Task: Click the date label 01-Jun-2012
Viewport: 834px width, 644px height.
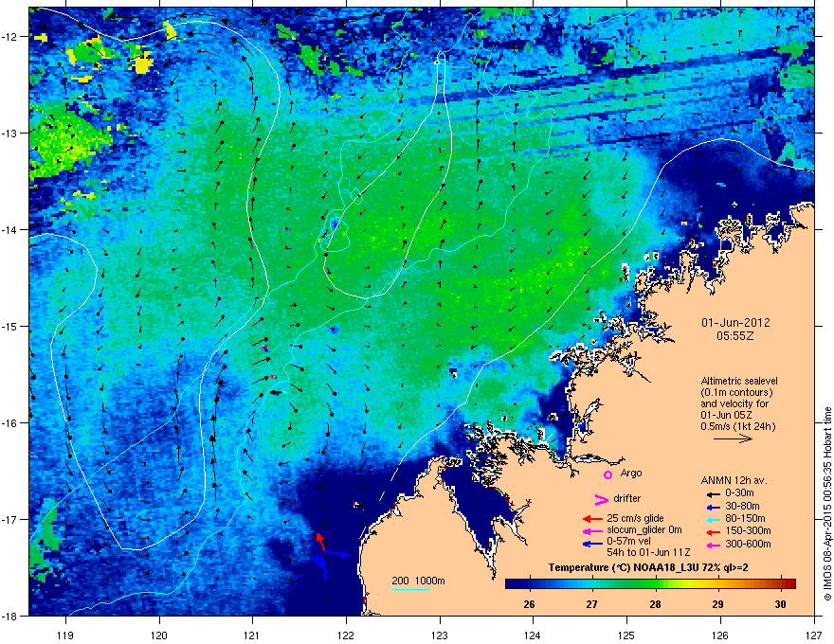Action: click(x=735, y=323)
